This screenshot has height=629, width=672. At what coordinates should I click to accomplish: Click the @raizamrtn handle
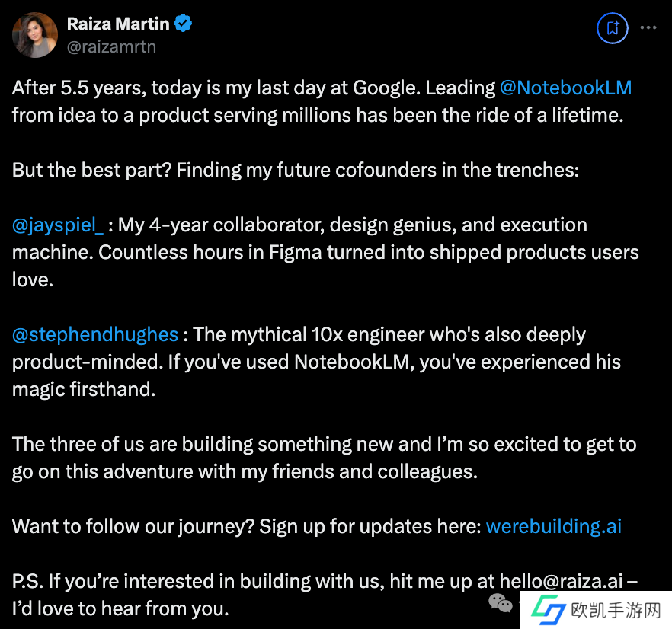111,46
